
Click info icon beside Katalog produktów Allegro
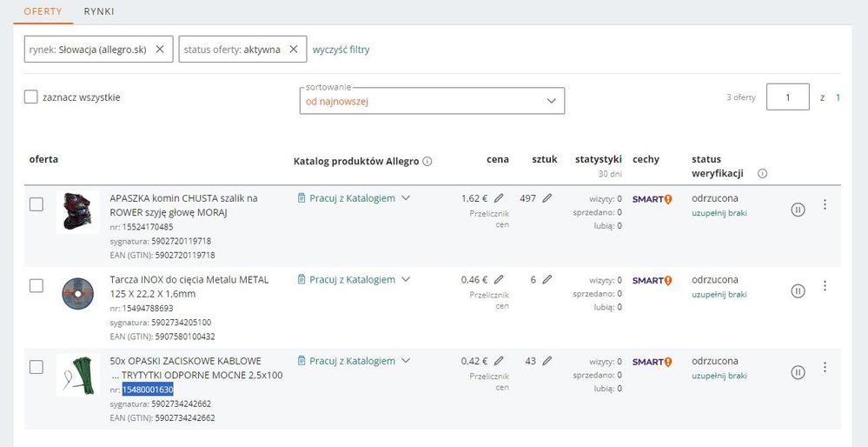[427, 161]
